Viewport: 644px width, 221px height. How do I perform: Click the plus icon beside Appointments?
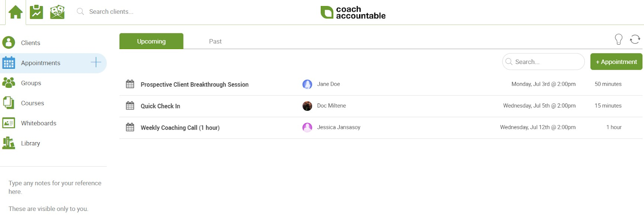tap(96, 62)
